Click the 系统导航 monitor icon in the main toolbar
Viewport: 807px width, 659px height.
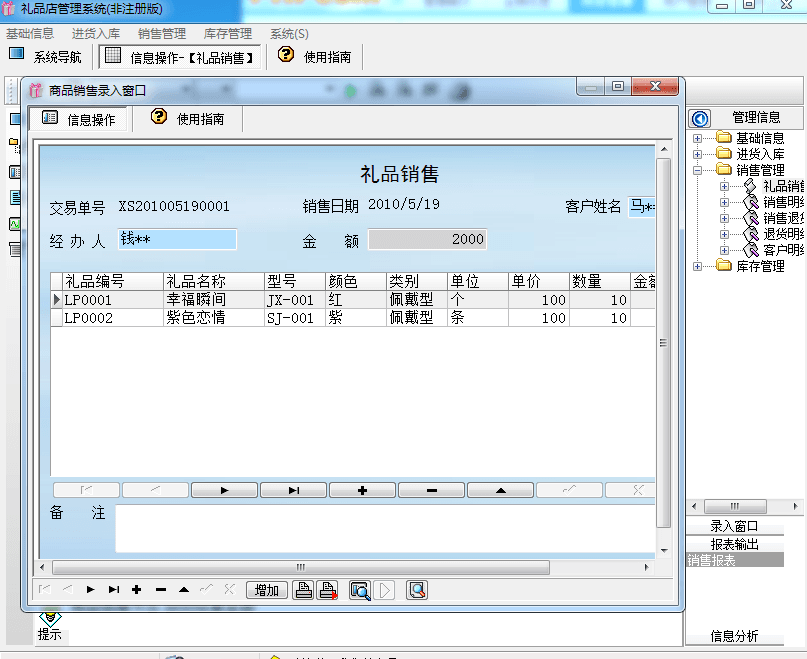[x=16, y=54]
